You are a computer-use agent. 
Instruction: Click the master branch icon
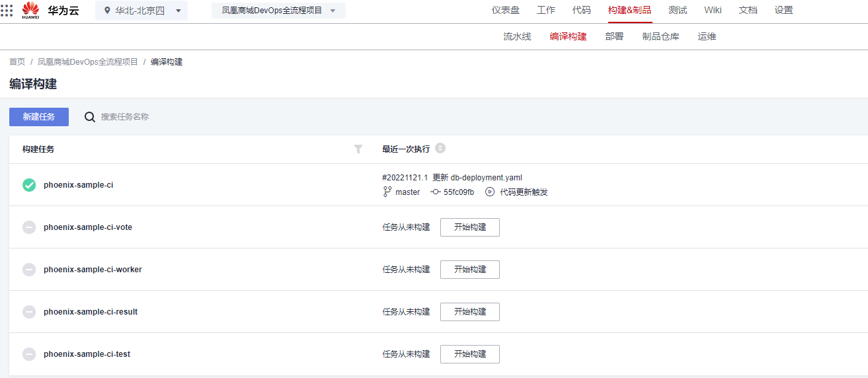tap(387, 192)
